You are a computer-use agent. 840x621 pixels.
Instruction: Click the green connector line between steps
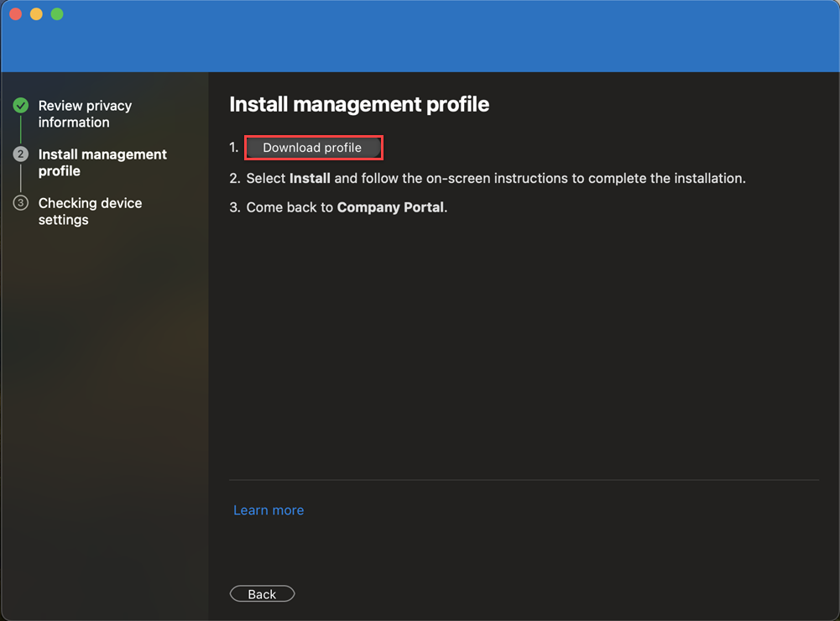pos(21,130)
